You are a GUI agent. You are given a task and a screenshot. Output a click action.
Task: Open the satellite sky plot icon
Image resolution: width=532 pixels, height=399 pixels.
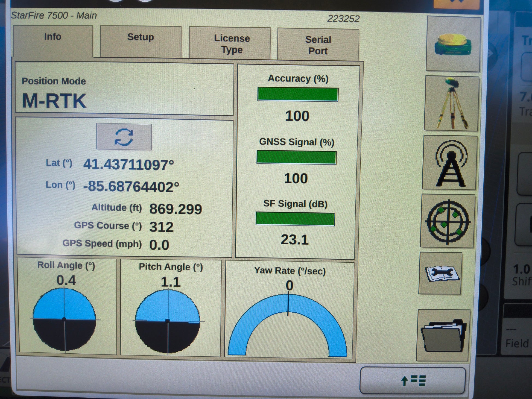(x=448, y=221)
